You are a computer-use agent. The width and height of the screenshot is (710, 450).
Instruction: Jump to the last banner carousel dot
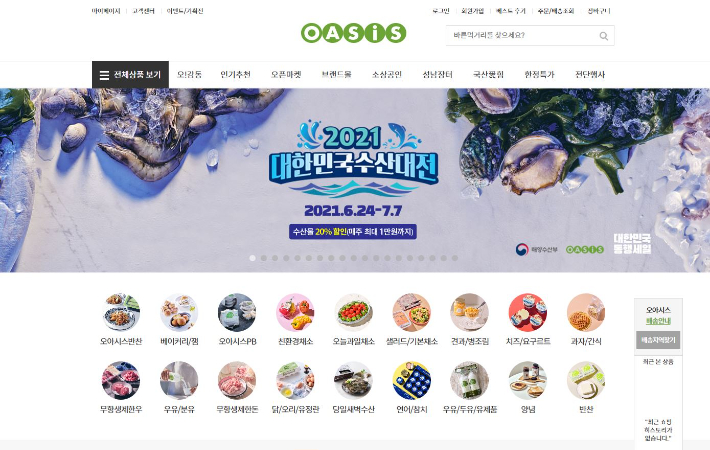pyautogui.click(x=455, y=258)
